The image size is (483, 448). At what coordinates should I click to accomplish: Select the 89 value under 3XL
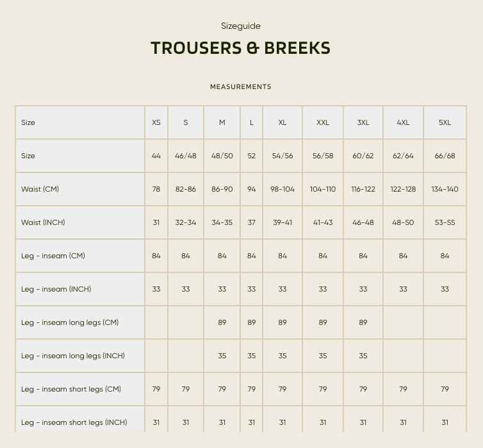coord(363,322)
